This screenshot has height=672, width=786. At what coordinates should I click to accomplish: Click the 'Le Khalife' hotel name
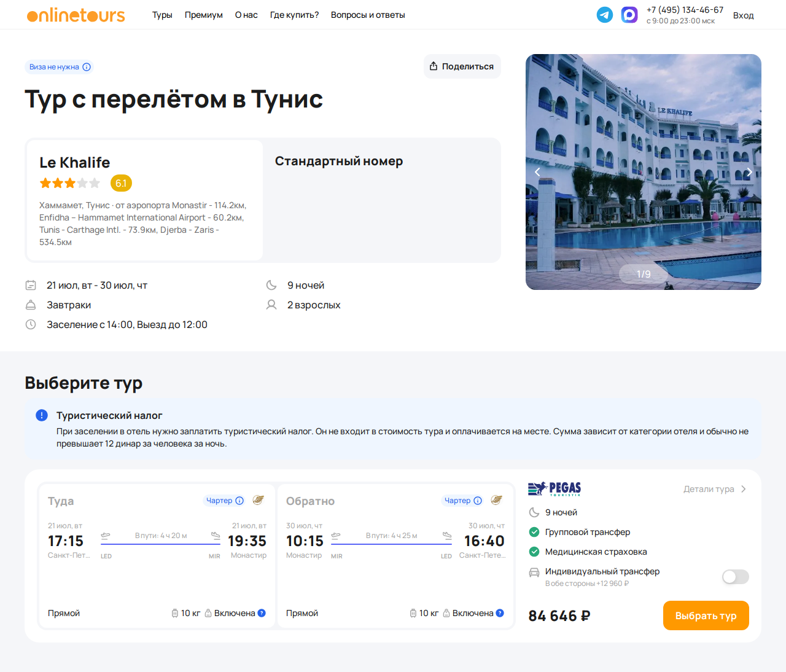coord(75,162)
